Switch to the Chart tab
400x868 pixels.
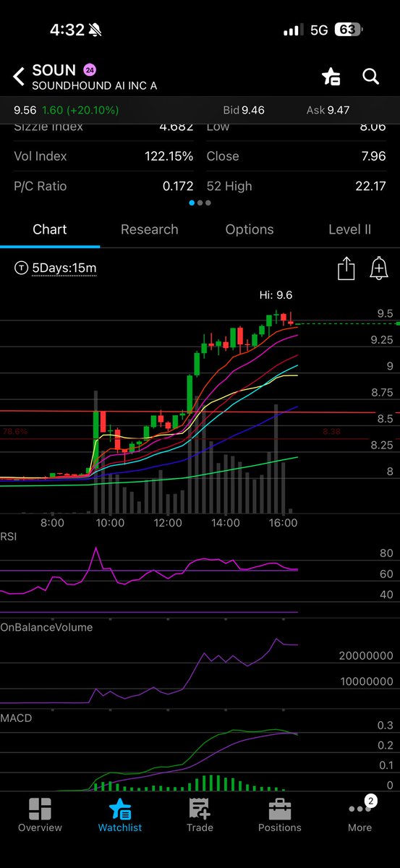click(50, 229)
